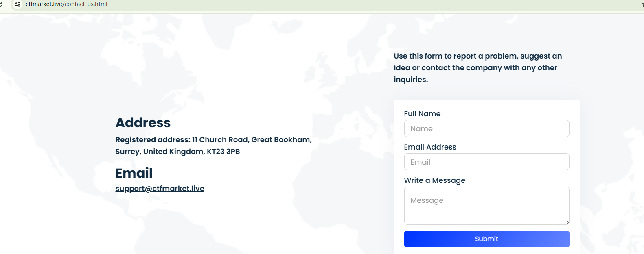Reload the page with the refresh icon
The height and width of the screenshot is (254, 644).
[1, 4]
